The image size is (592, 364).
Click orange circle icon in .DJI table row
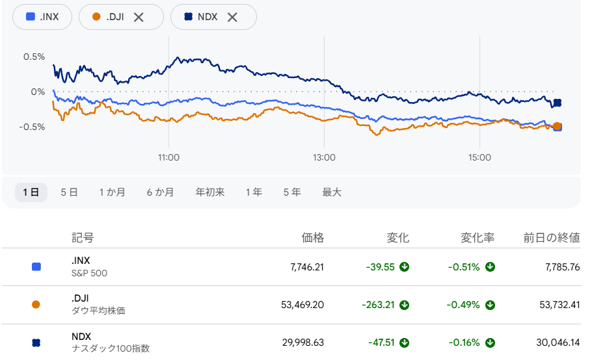36,304
